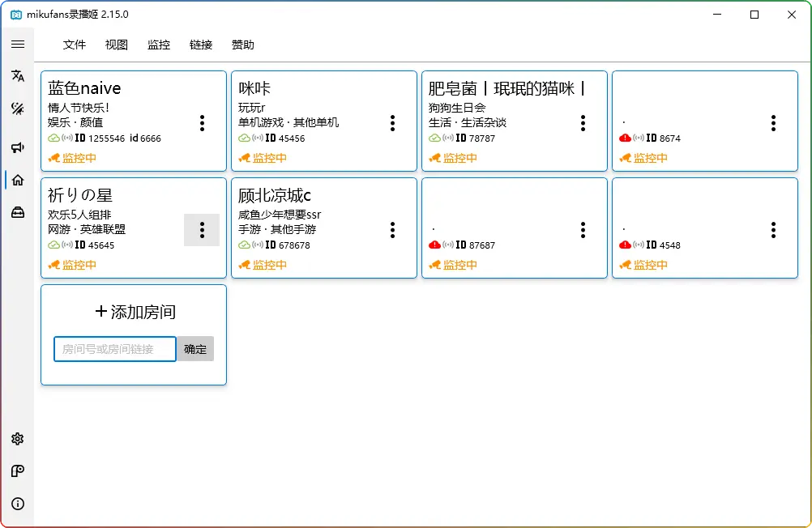
Task: Open the hamburger navigation menu
Action: pos(18,45)
